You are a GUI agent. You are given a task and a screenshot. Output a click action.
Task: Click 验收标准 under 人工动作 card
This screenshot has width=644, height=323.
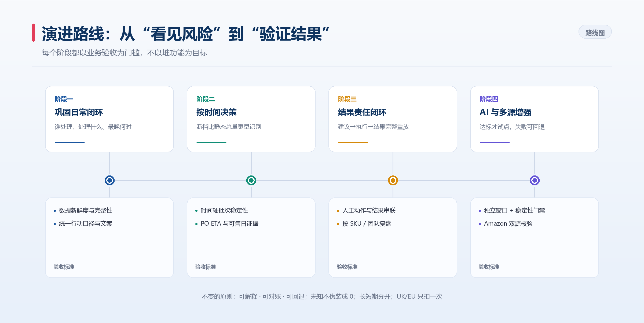pos(347,267)
